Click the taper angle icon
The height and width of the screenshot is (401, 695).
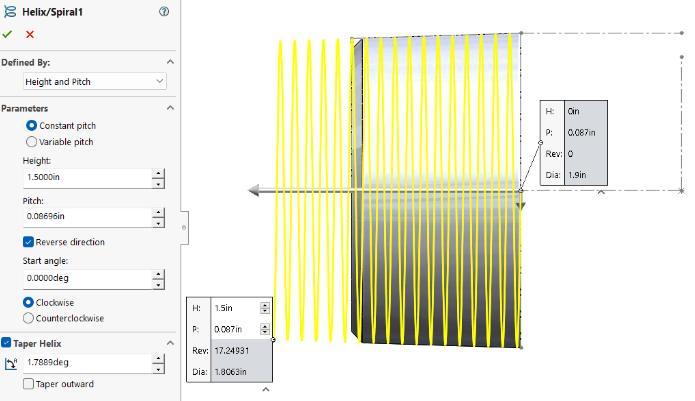coord(10,363)
